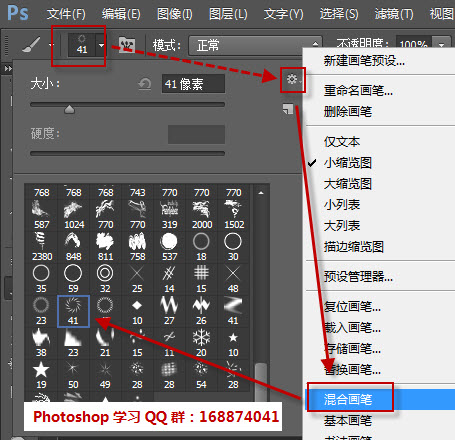Click the brush list scrollbar thumb
The height and width of the screenshot is (440, 455).
click(261, 383)
